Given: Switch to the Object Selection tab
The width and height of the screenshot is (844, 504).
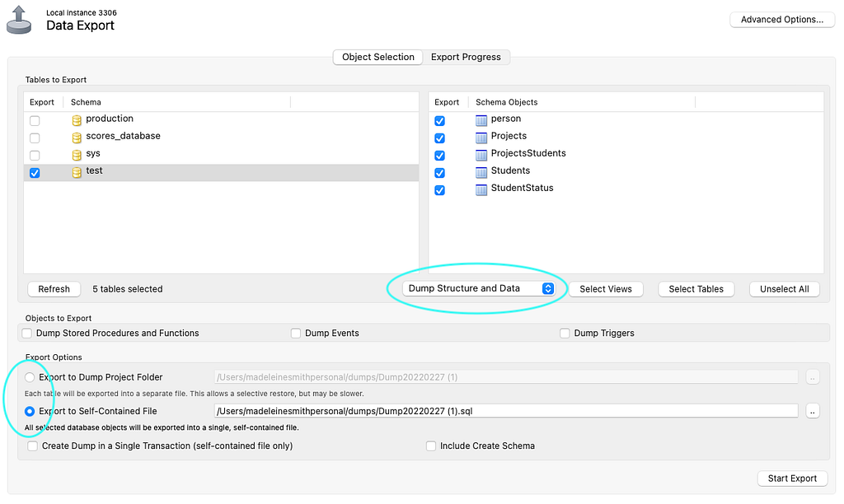Looking at the screenshot, I should coord(377,57).
